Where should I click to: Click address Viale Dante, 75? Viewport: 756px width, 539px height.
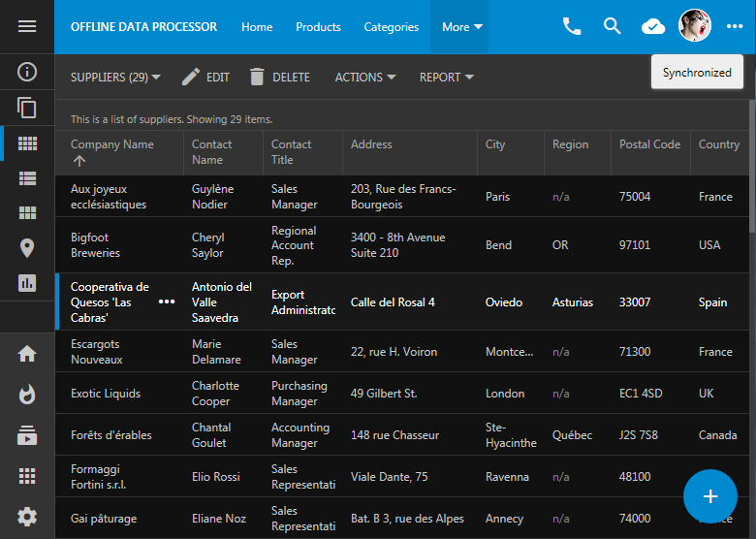click(x=389, y=477)
